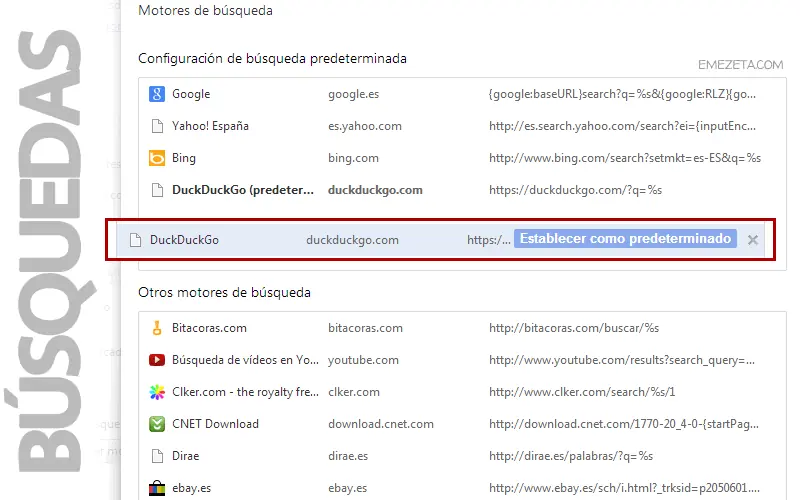The height and width of the screenshot is (500, 800).
Task: Click the Bing favicon icon
Action: pyautogui.click(x=157, y=158)
